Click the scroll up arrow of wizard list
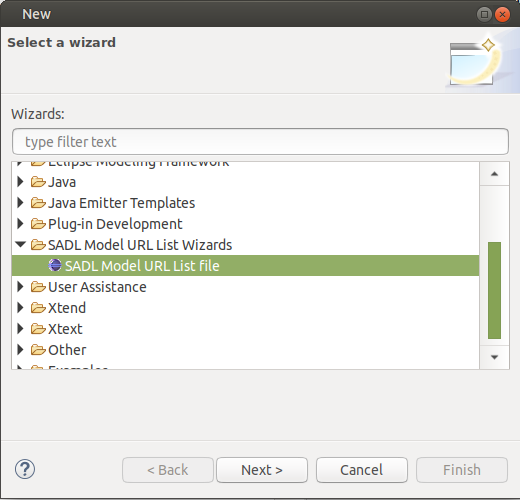 [x=494, y=174]
